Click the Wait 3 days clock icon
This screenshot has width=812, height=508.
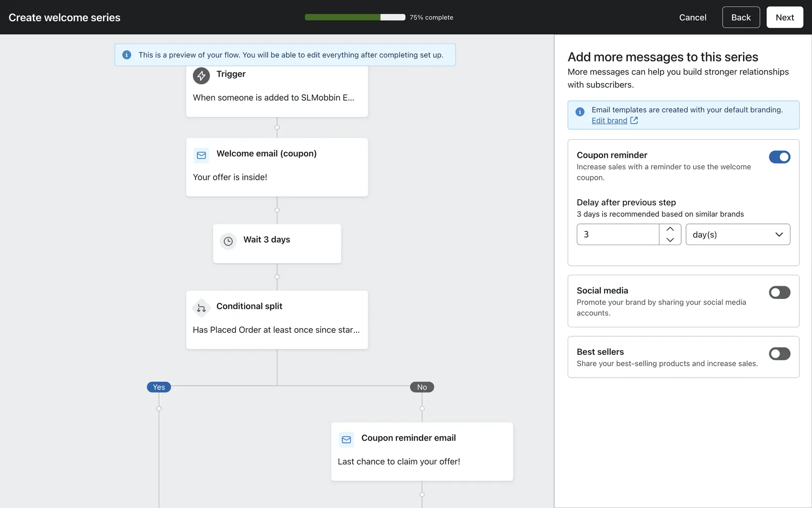228,241
